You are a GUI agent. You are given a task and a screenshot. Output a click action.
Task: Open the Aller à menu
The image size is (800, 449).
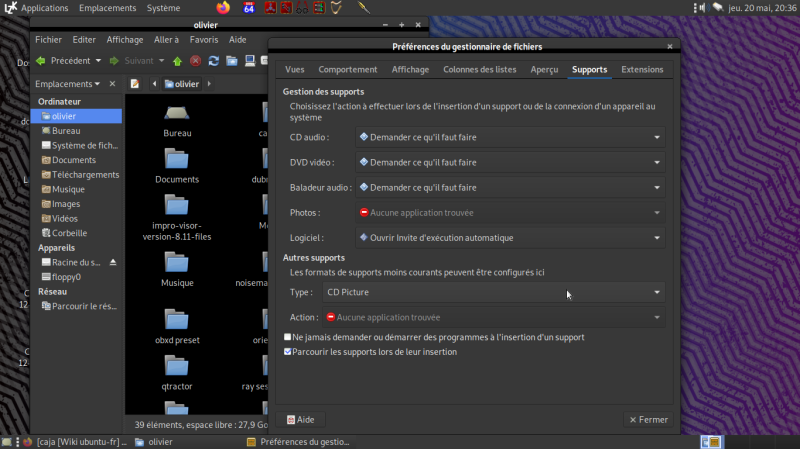click(x=166, y=40)
